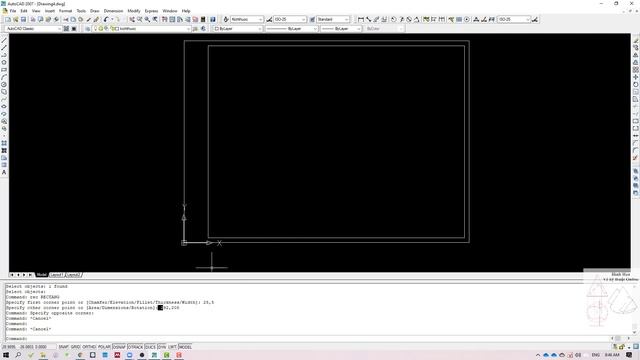Toggle DYN input in status bar
Screen dimensions: 640x360
pyautogui.click(x=162, y=347)
